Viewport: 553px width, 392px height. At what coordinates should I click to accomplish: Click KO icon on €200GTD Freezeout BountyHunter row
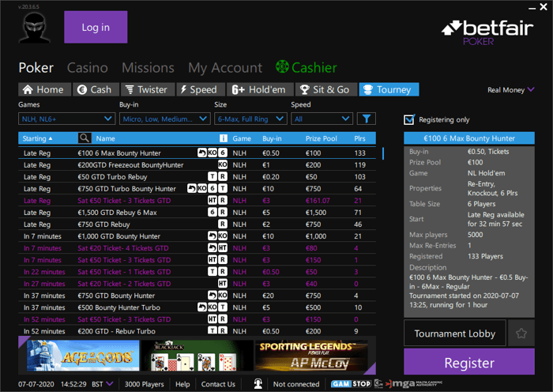click(223, 164)
